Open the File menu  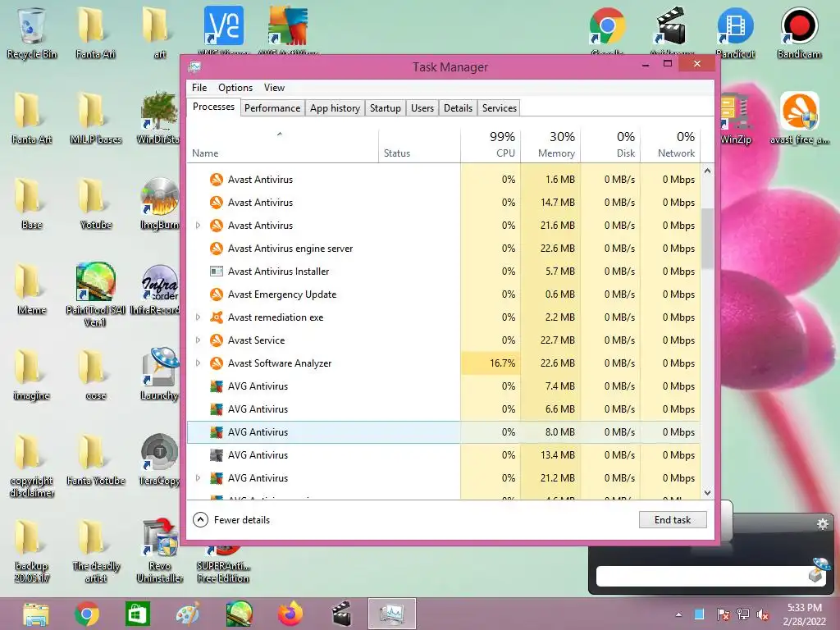(x=199, y=87)
